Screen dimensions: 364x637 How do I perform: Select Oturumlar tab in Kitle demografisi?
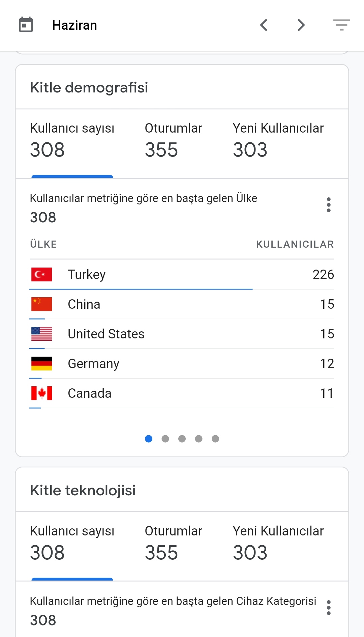pyautogui.click(x=174, y=140)
